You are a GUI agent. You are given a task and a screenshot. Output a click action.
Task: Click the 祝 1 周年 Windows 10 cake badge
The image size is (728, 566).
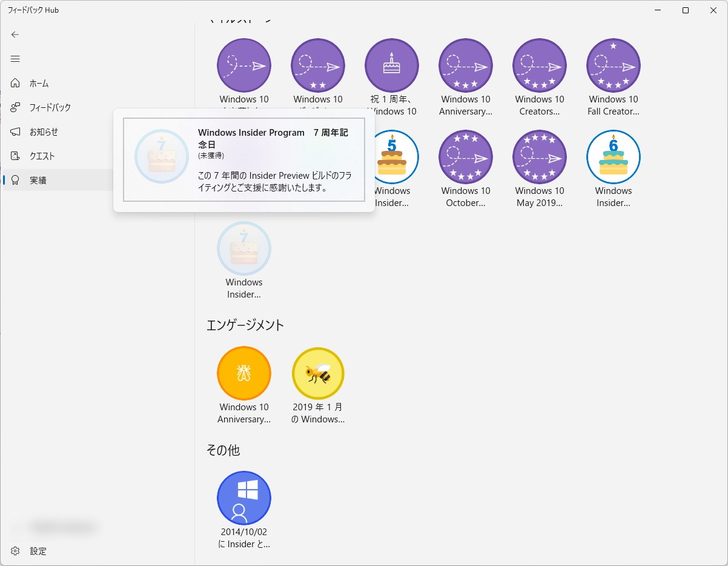click(x=391, y=64)
